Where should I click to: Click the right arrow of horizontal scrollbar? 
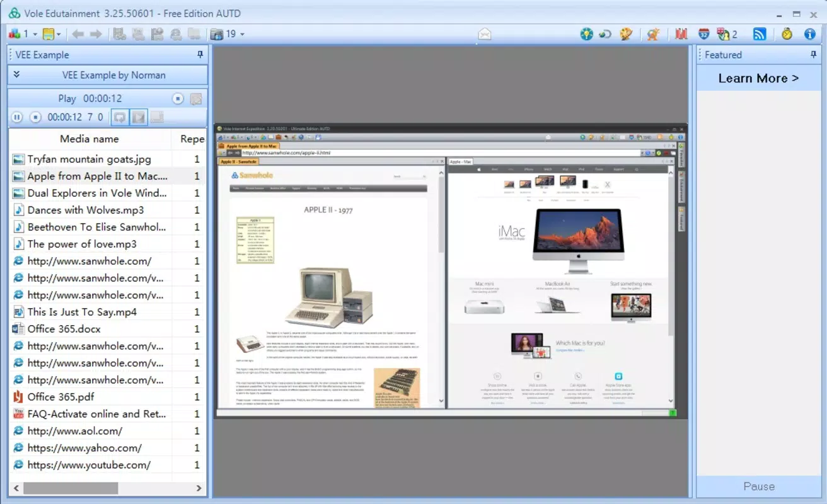pos(199,488)
